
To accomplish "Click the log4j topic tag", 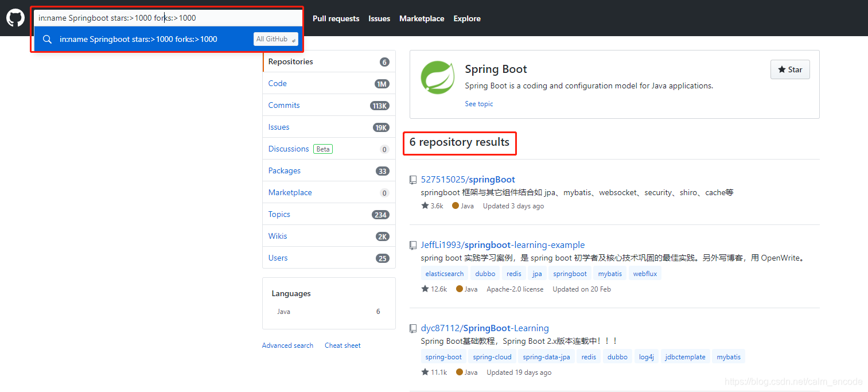I will pyautogui.click(x=647, y=357).
